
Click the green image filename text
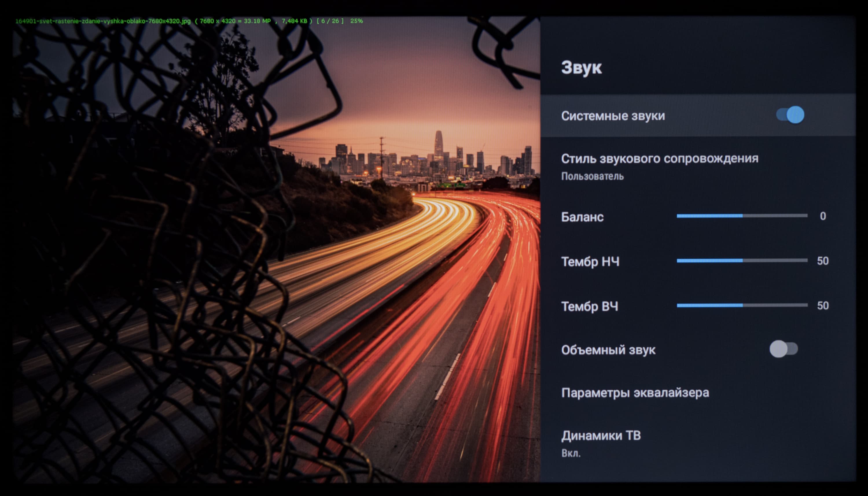coord(103,21)
